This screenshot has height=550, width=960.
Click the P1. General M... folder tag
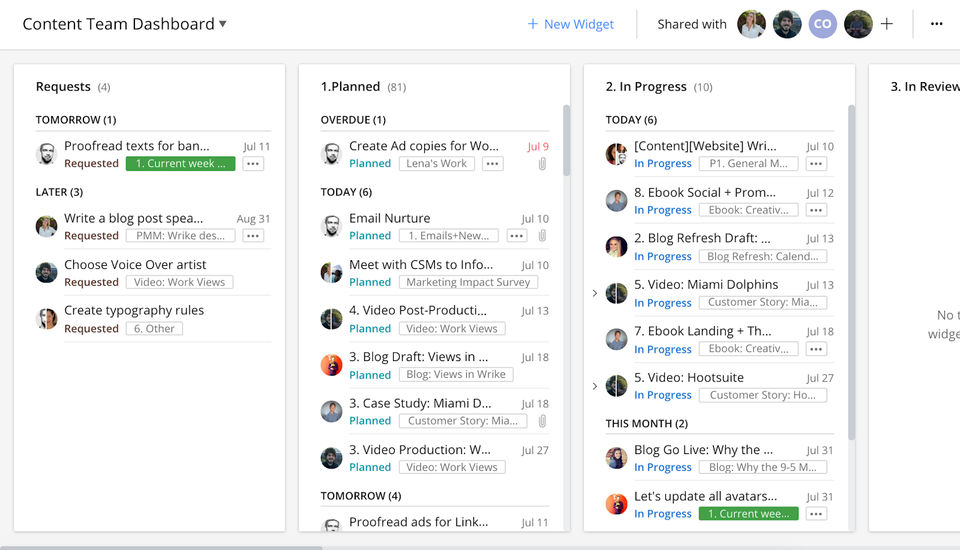coord(748,164)
